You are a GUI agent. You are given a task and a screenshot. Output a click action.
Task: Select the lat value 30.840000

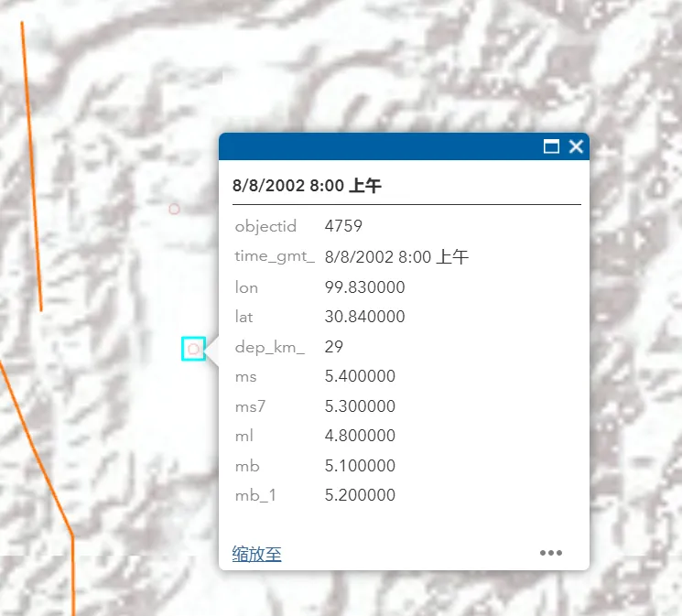click(x=364, y=317)
